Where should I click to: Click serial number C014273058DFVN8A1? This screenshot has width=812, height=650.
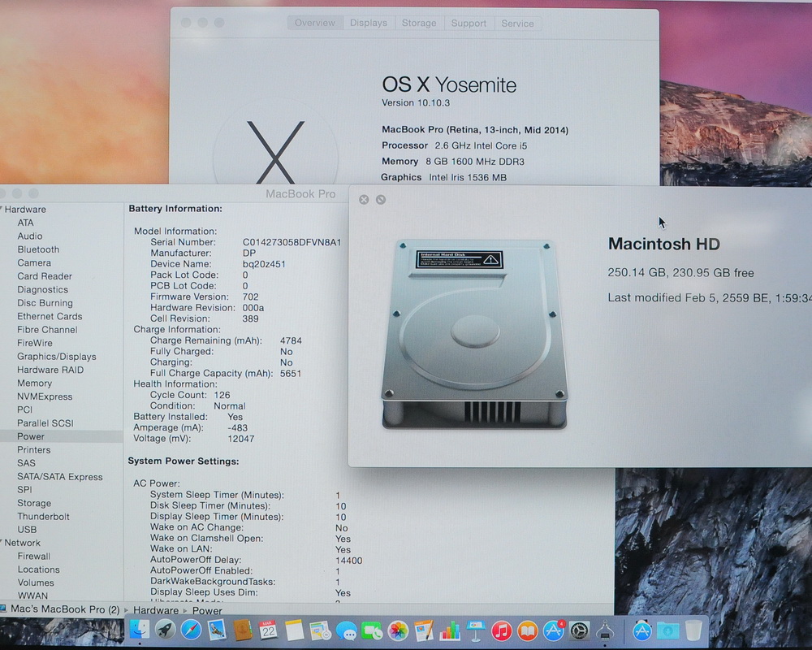(292, 242)
